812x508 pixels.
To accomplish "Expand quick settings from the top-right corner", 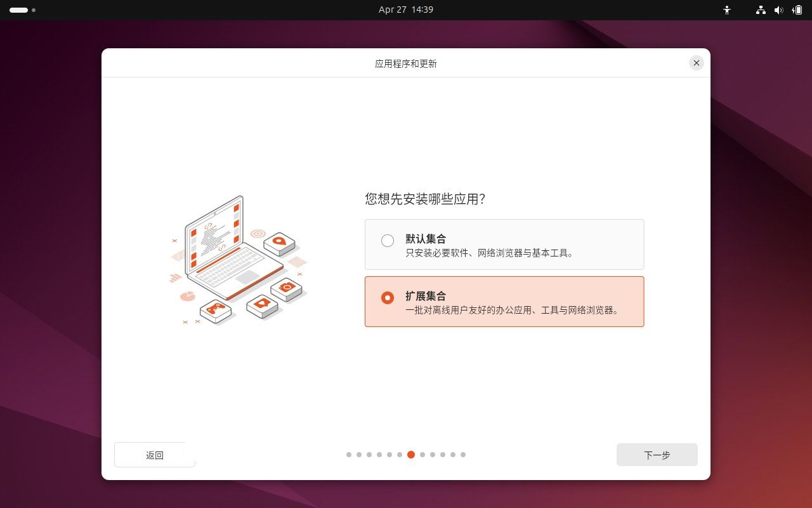I will 779,10.
